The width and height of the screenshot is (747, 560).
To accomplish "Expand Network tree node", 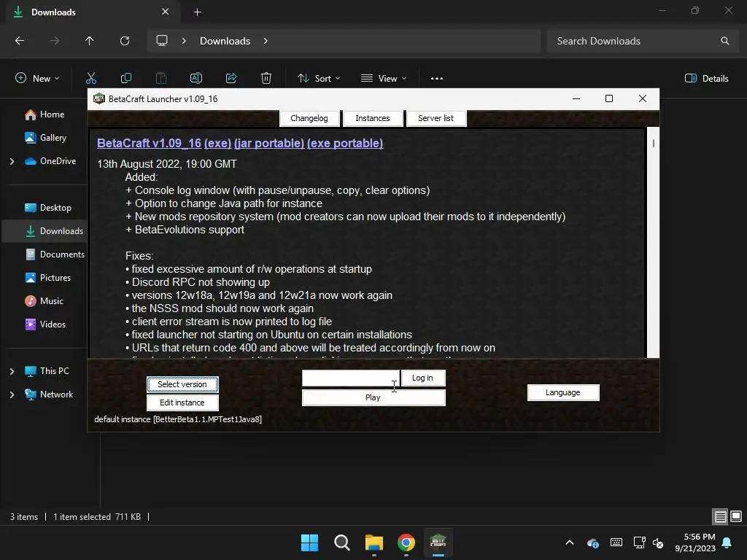I will coord(12,394).
